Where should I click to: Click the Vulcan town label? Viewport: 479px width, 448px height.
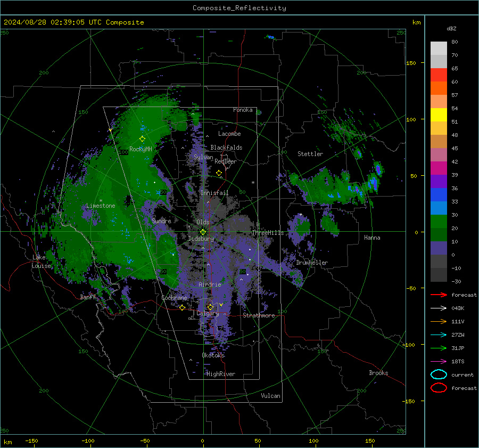pos(270,396)
